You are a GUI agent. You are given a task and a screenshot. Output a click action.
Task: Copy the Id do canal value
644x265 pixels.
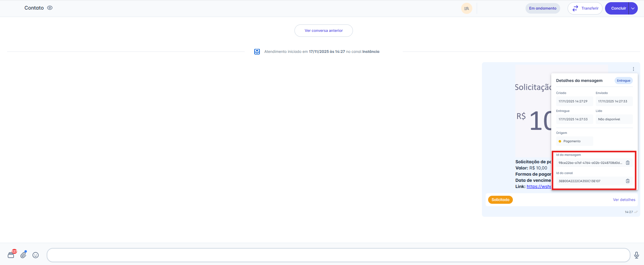(628, 181)
